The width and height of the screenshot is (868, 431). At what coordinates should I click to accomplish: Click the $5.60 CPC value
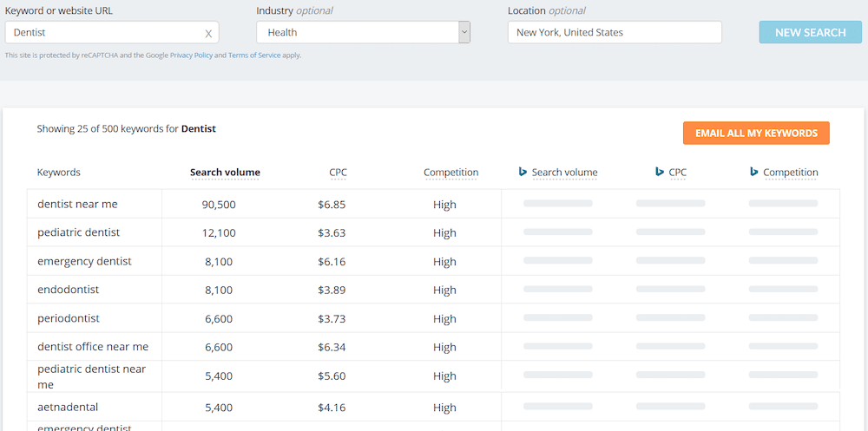click(x=332, y=376)
